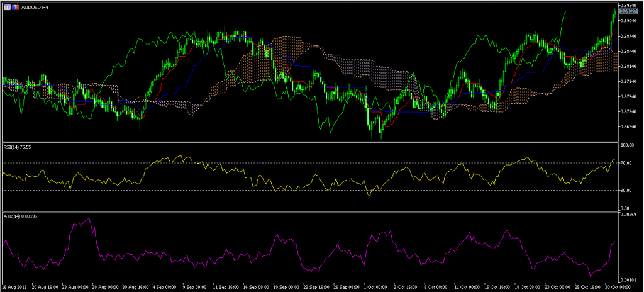Click time axis label 23 Oct 00:00
The height and width of the screenshot is (292, 644).
[558, 287]
